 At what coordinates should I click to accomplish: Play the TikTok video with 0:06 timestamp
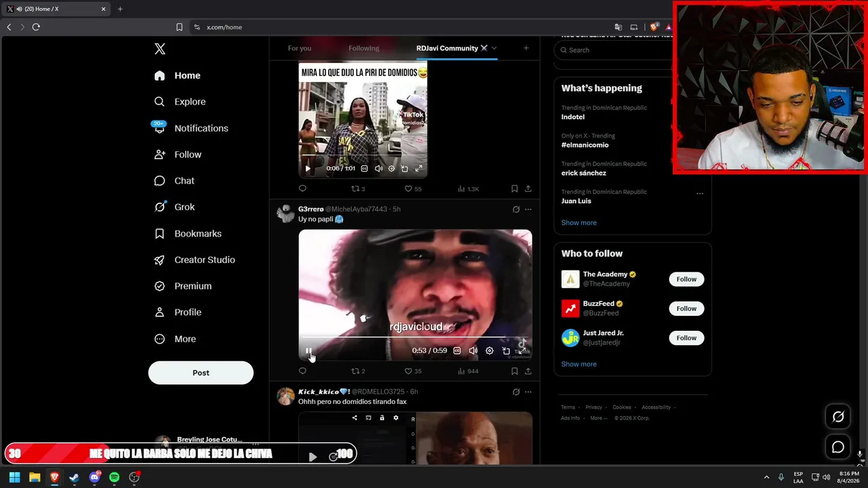click(x=308, y=169)
